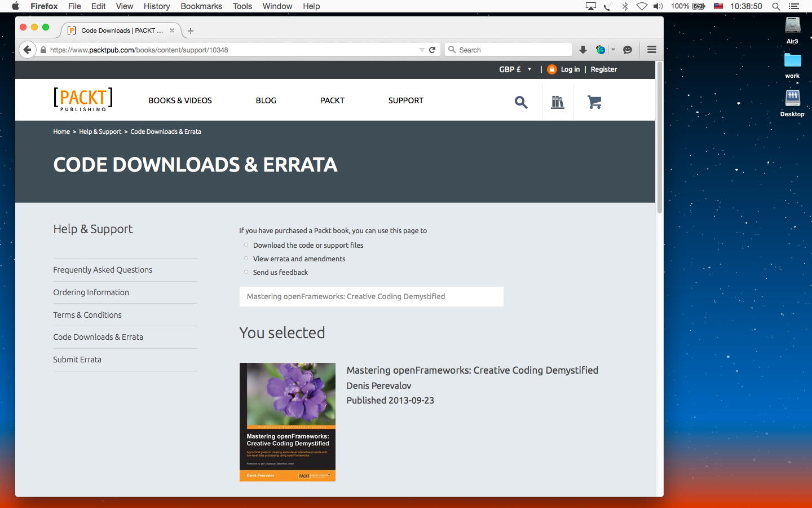Viewport: 812px width, 508px height.
Task: Open the Help menu
Action: click(311, 6)
